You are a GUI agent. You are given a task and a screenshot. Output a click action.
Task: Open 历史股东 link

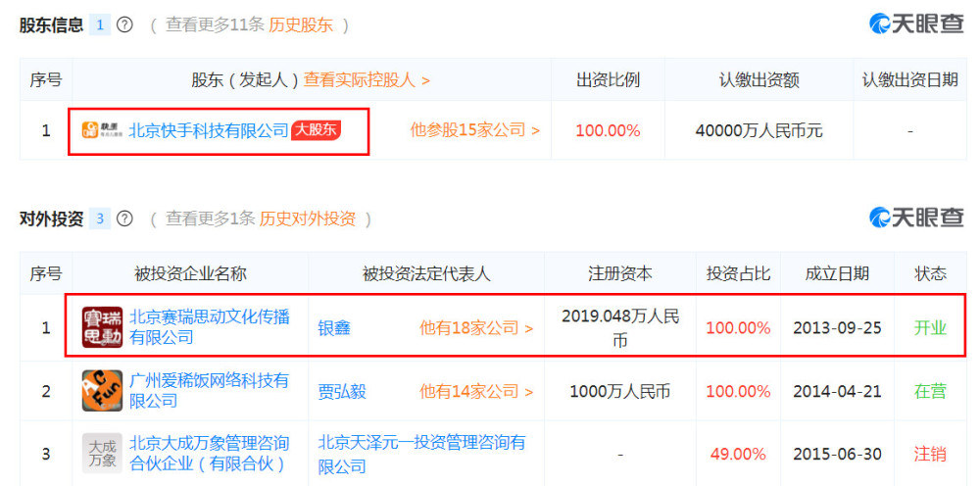301,25
